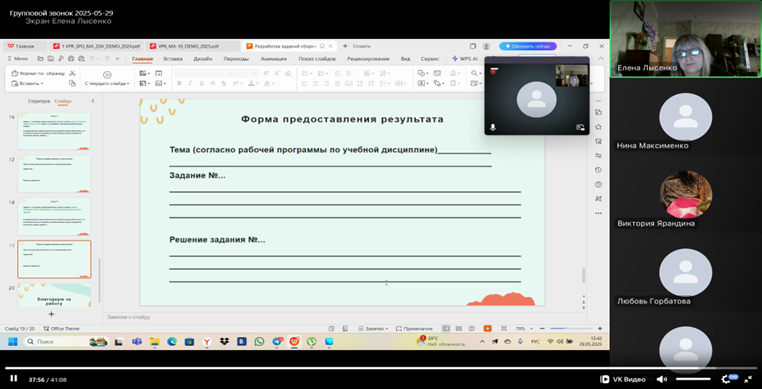Viewport: 762px width, 389px height.
Task: Open the Вставить dropdown
Action: click(x=27, y=83)
